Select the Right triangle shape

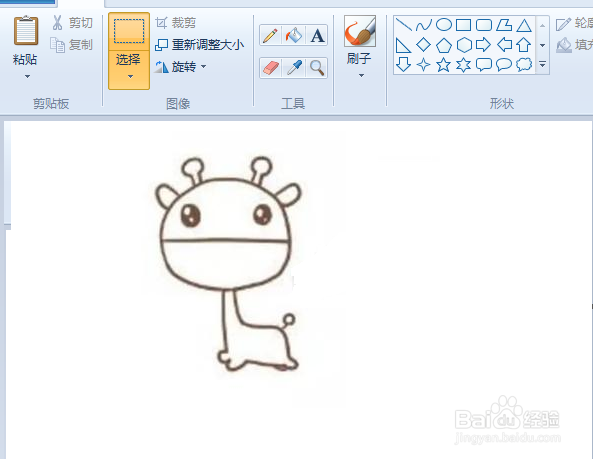point(404,45)
